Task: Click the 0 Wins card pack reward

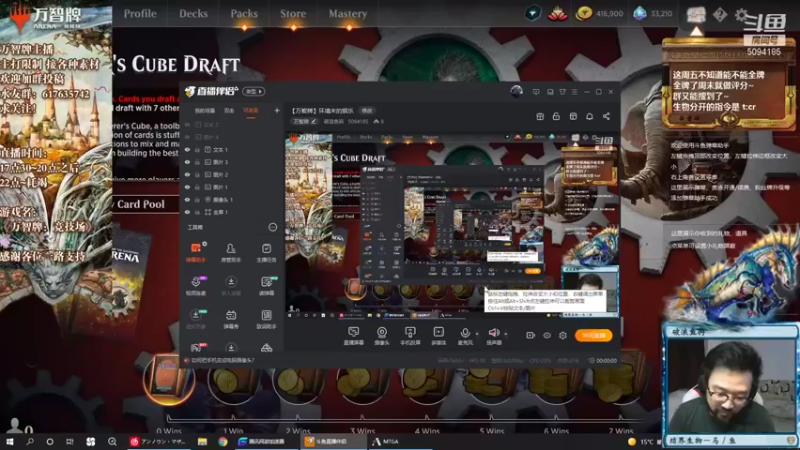Action: pyautogui.click(x=169, y=380)
